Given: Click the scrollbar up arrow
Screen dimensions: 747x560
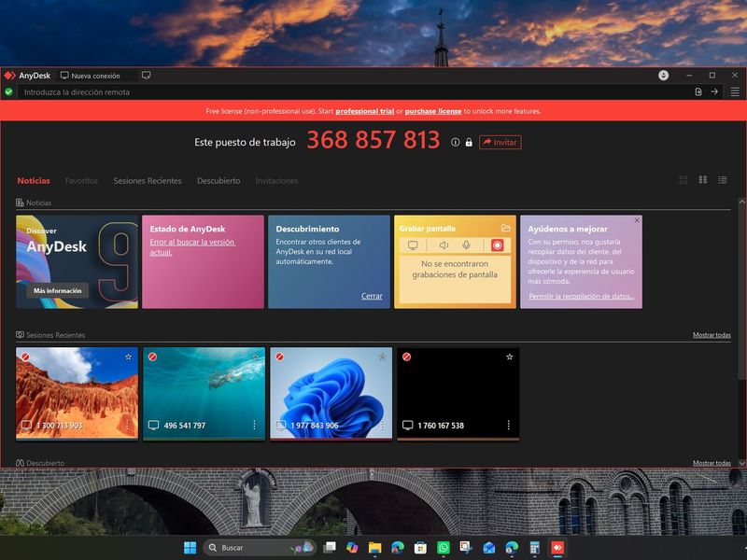Looking at the screenshot, I should point(741,202).
